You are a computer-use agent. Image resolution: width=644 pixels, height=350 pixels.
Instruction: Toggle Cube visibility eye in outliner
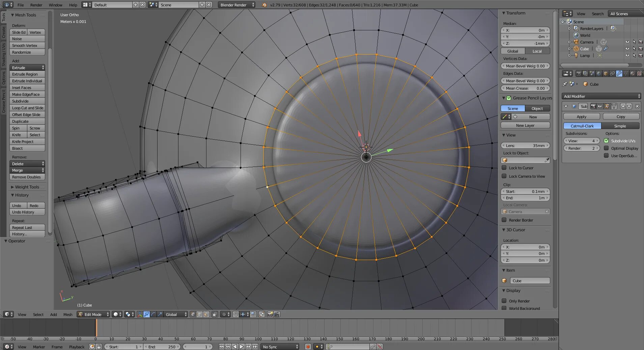tap(627, 49)
